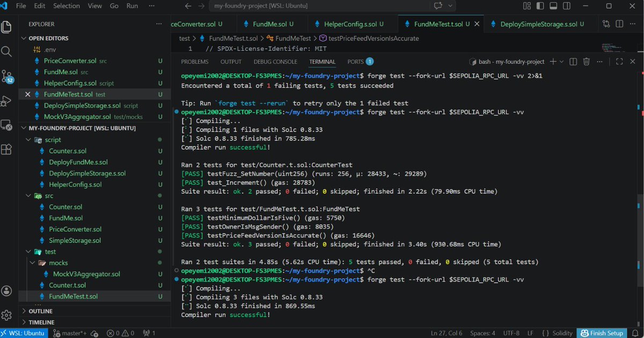Open the Manage gear icon
The height and width of the screenshot is (338, 644).
[x=6, y=315]
